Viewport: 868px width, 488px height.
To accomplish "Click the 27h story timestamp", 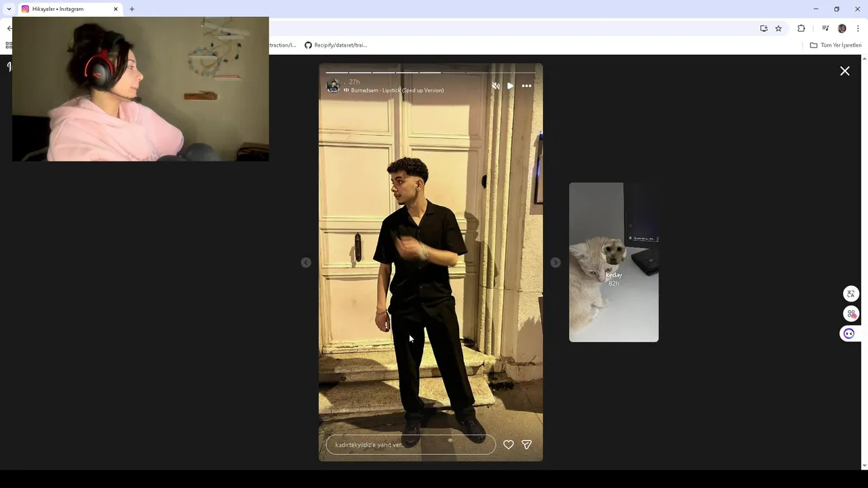I will [x=354, y=82].
